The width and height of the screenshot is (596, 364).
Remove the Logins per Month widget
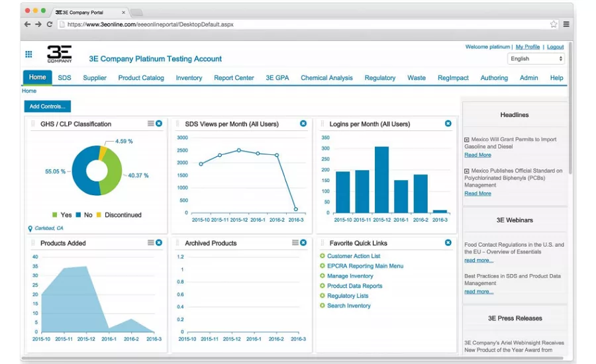(448, 124)
